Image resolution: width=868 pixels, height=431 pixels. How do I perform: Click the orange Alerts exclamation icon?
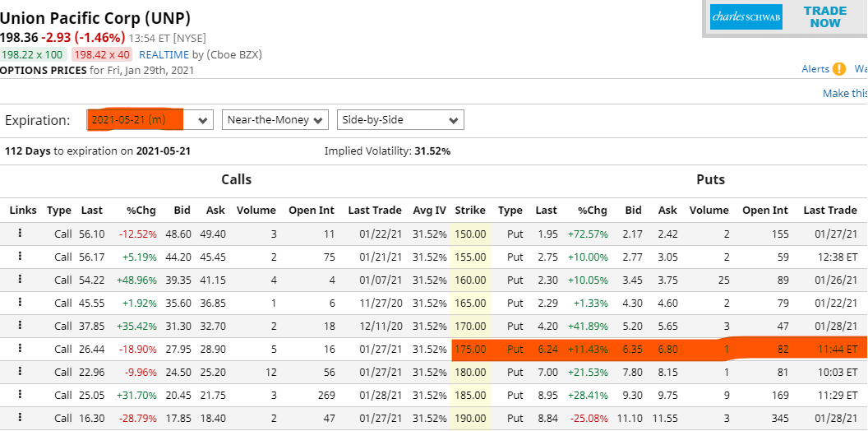839,69
